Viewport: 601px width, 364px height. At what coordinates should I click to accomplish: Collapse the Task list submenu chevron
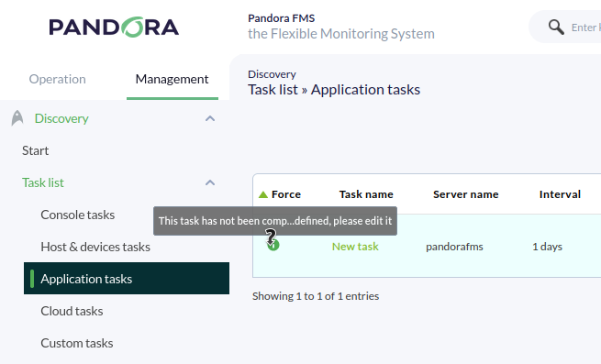210,182
